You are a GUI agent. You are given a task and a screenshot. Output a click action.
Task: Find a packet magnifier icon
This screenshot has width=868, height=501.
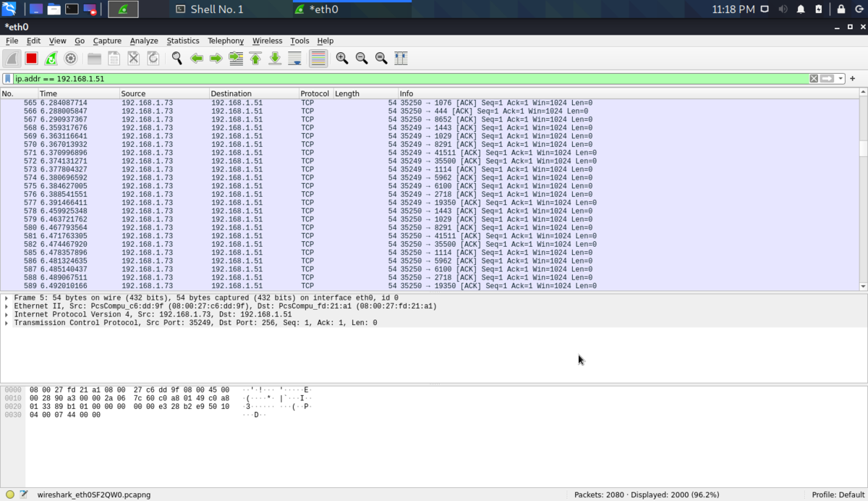point(176,59)
